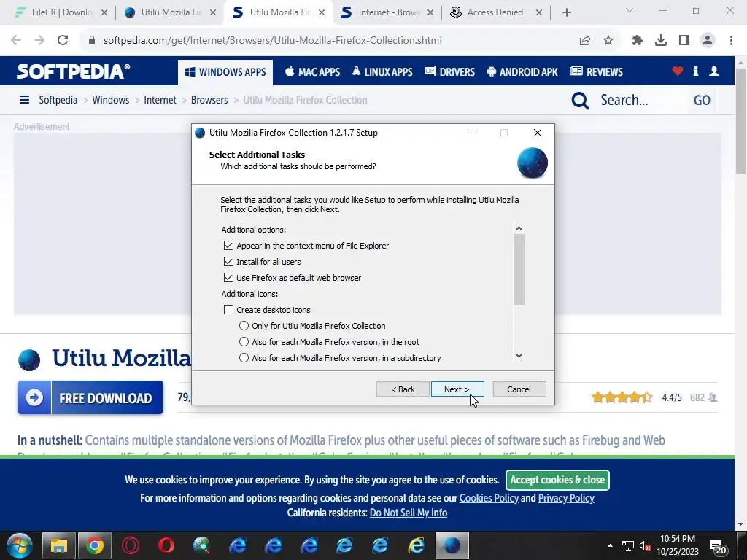Select 'Also for each version, in a subdirectory'
The height and width of the screenshot is (560, 747).
click(244, 357)
